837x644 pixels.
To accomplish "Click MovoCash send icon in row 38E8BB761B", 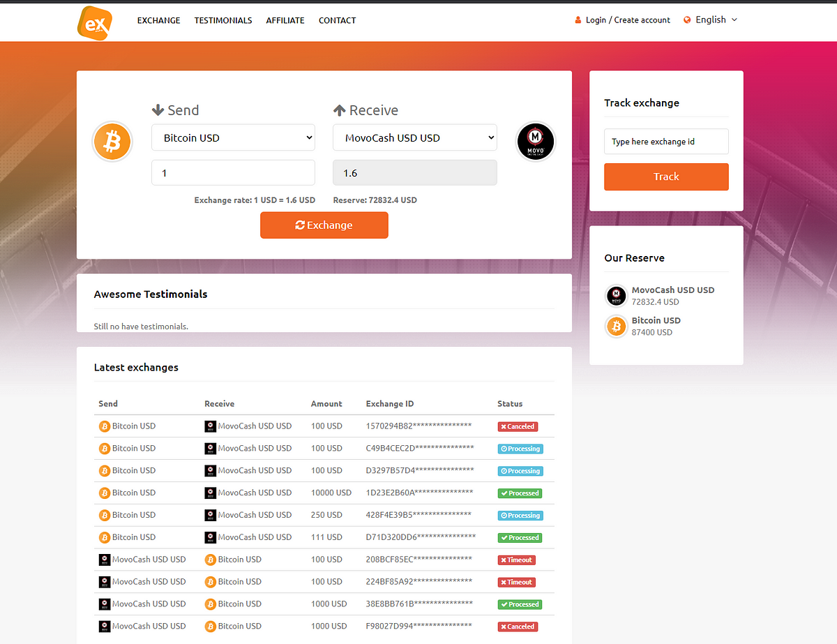I will [x=105, y=604].
